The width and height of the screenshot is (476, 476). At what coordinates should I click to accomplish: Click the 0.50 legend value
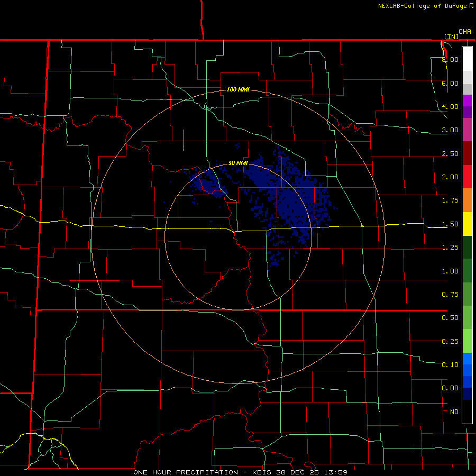point(450,318)
